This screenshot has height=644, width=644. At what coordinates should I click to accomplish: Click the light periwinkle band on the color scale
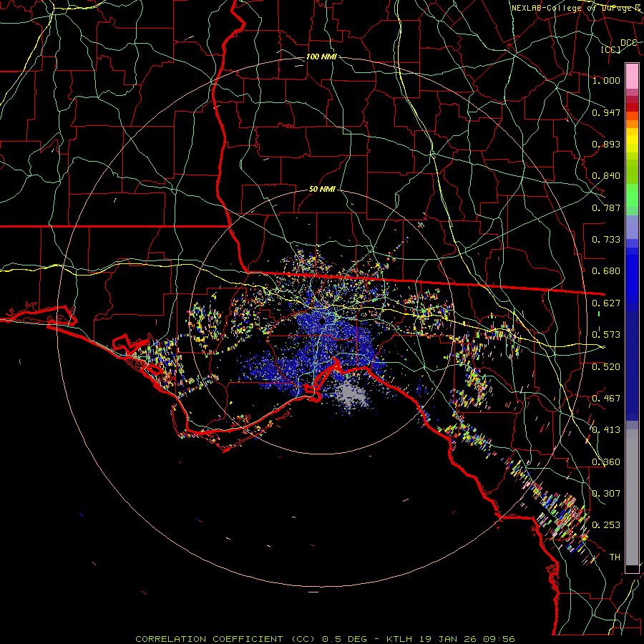point(632,228)
